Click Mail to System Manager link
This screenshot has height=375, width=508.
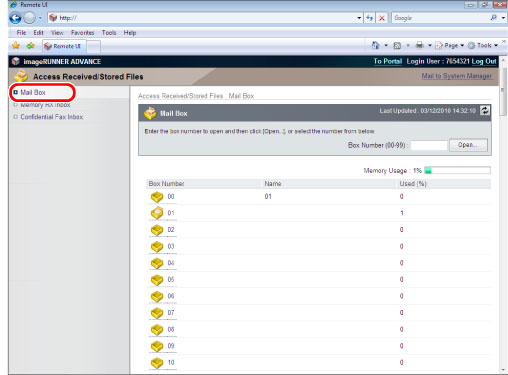[456, 76]
